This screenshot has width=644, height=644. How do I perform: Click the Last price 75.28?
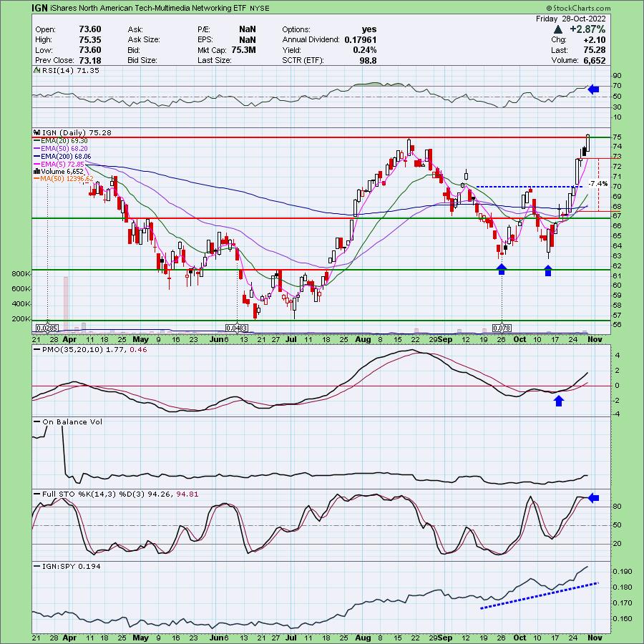[x=594, y=50]
